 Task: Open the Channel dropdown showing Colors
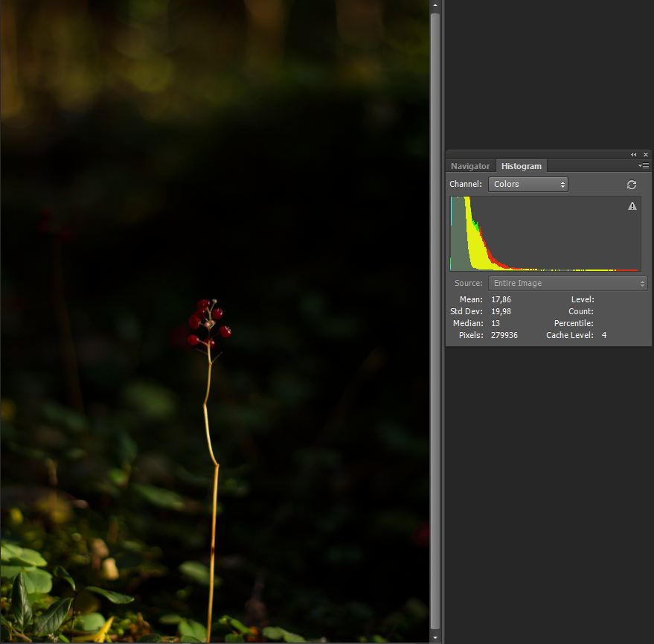[x=528, y=184]
